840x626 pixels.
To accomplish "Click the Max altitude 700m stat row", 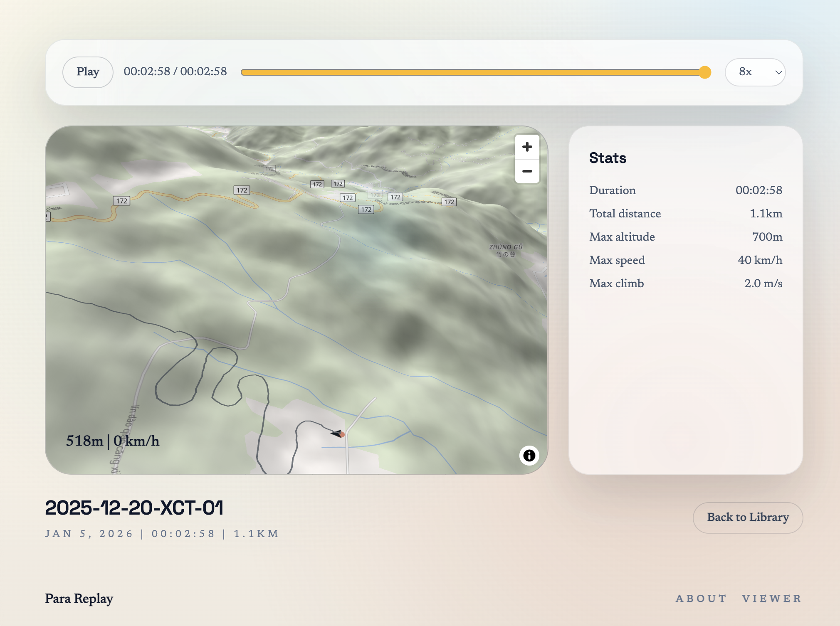I will (685, 237).
